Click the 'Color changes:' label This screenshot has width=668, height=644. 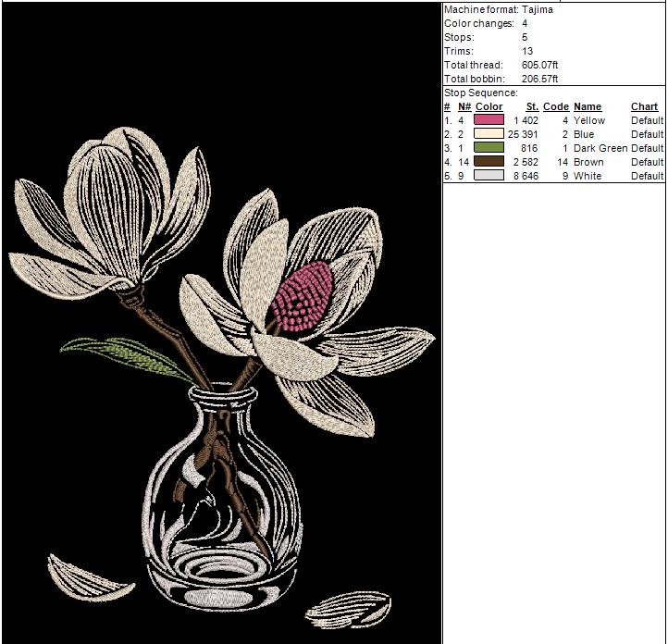tap(479, 23)
